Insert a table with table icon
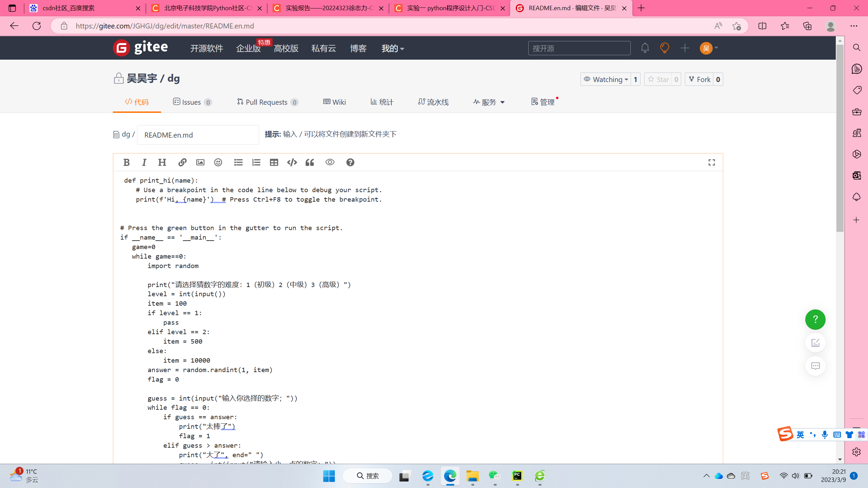This screenshot has height=488, width=868. coord(274,162)
